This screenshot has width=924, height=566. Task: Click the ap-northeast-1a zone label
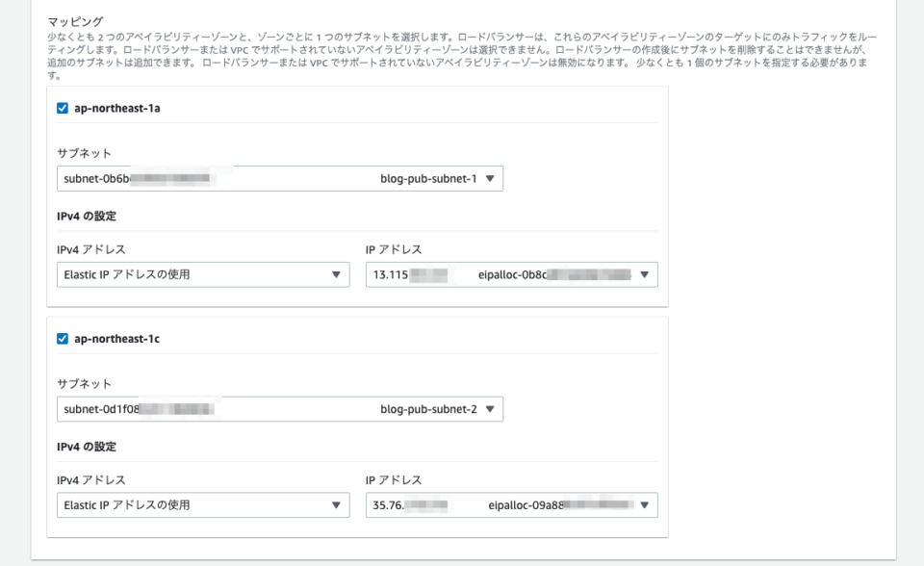click(x=117, y=109)
